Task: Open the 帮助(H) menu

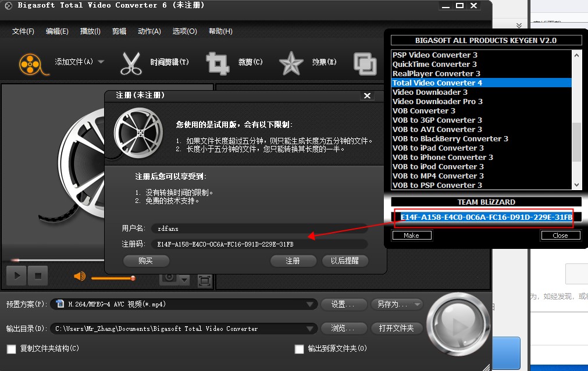Action: [220, 31]
